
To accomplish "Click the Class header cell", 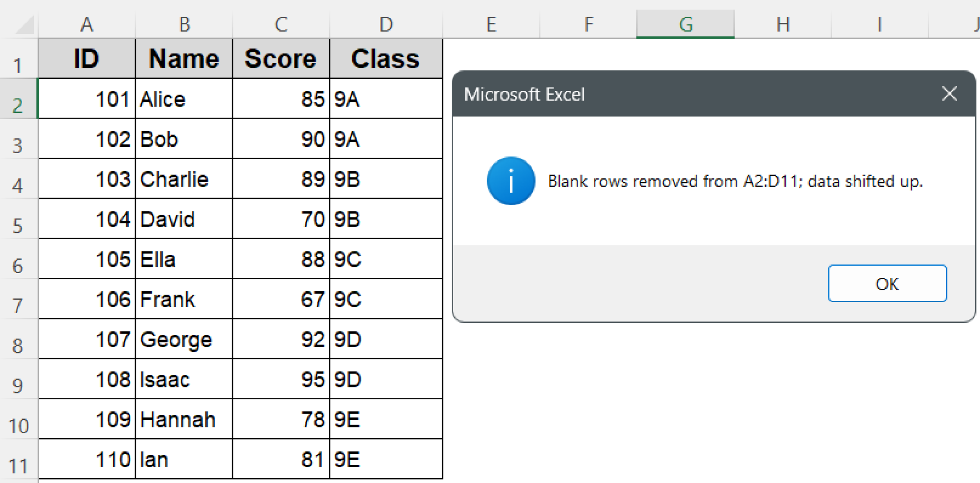I will [x=386, y=58].
